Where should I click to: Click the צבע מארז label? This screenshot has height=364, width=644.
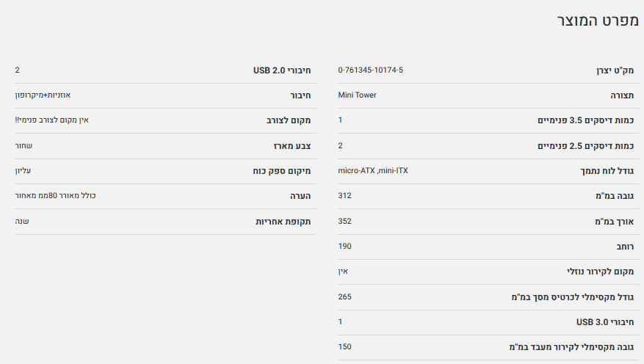click(292, 146)
